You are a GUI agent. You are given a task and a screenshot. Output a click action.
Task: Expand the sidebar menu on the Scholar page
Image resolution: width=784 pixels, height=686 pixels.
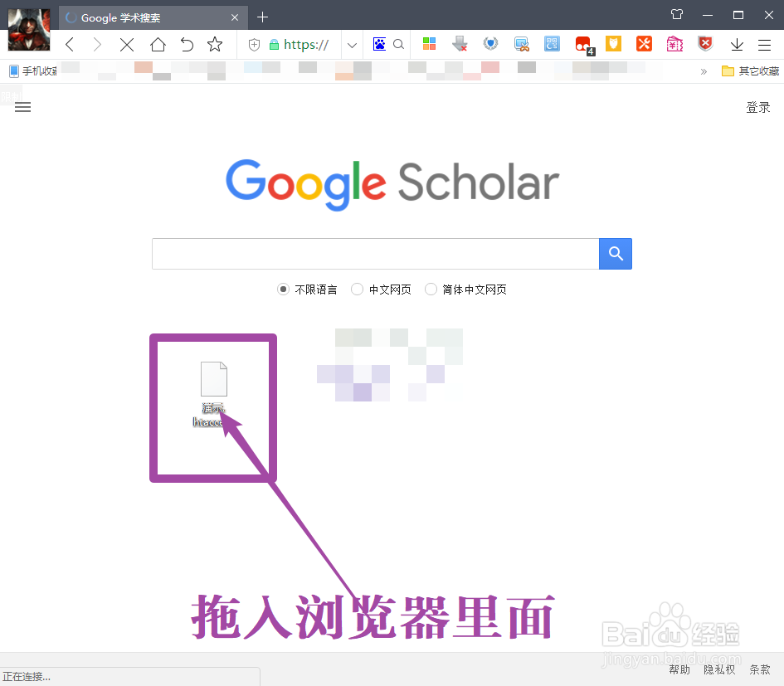coord(22,107)
